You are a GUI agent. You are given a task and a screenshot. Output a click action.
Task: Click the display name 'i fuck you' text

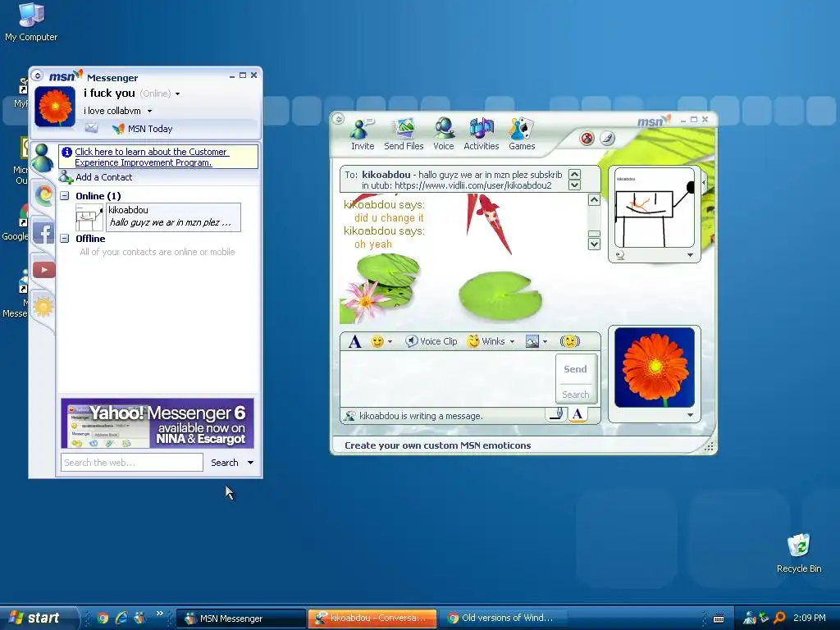[x=109, y=94]
